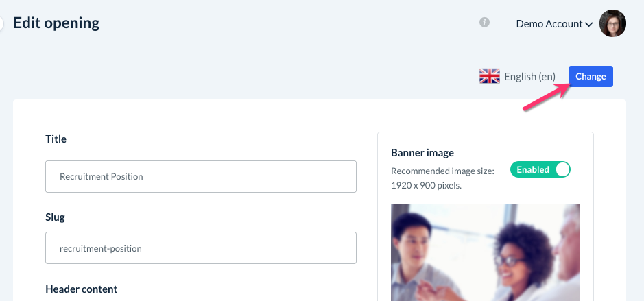Click the info icon in header

pyautogui.click(x=484, y=23)
